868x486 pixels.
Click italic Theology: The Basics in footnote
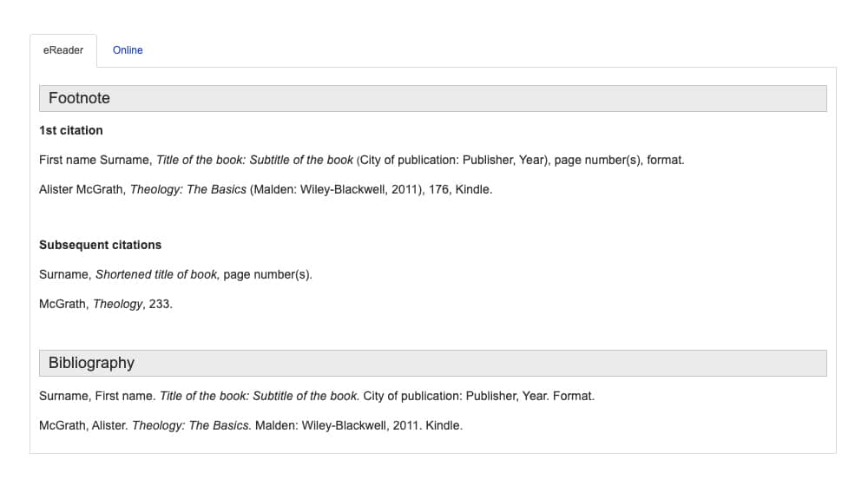[188, 190]
